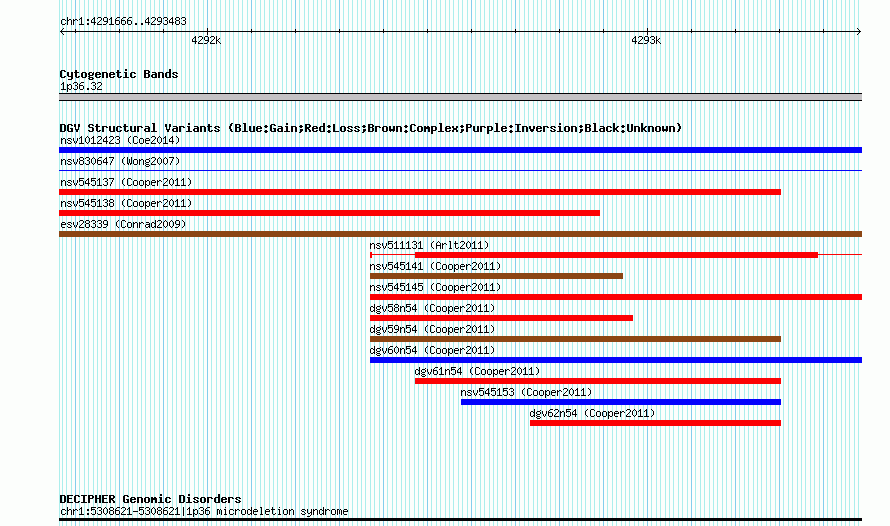Viewport: 890px width, 526px height.
Task: Click the red nsv545138 loss bar
Action: coord(329,213)
